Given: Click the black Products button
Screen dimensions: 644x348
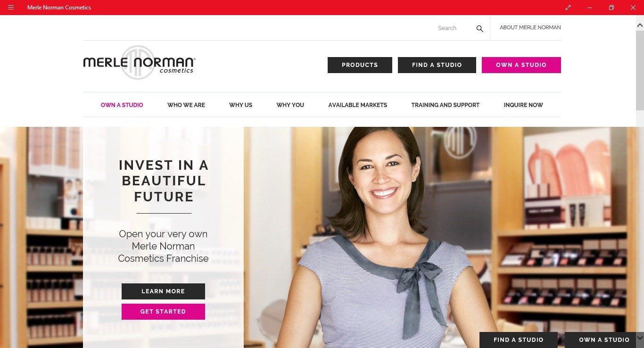Looking at the screenshot, I should pyautogui.click(x=360, y=65).
